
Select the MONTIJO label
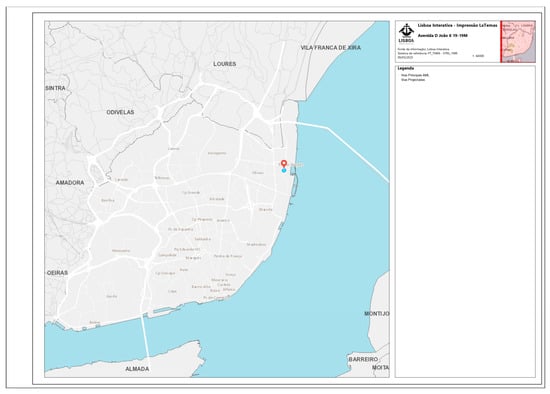(x=377, y=314)
